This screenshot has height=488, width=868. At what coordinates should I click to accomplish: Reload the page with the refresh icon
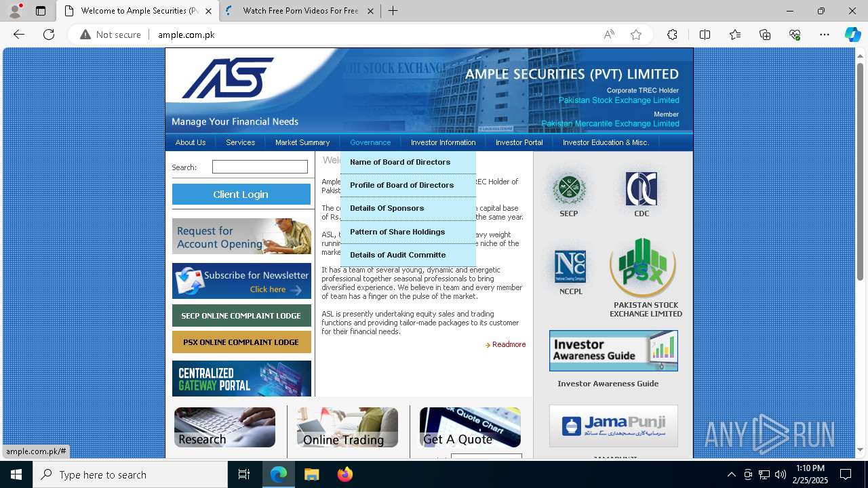point(49,35)
